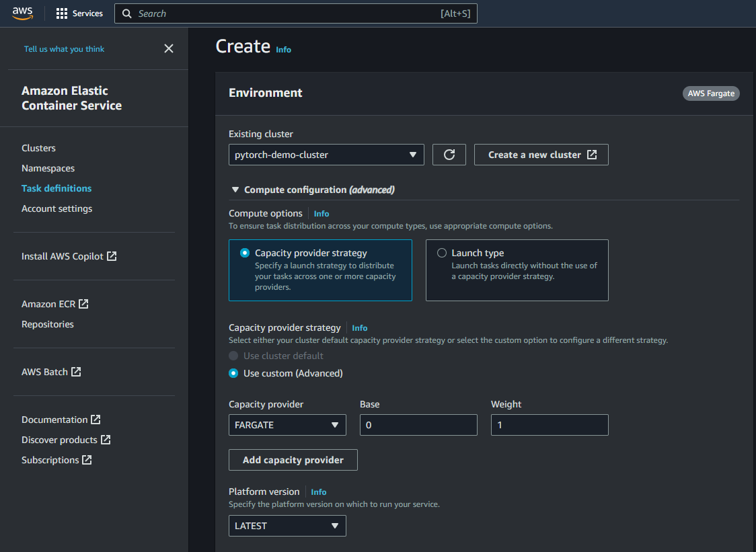The image size is (756, 552).
Task: Focus the top Search input box
Action: tap(295, 13)
